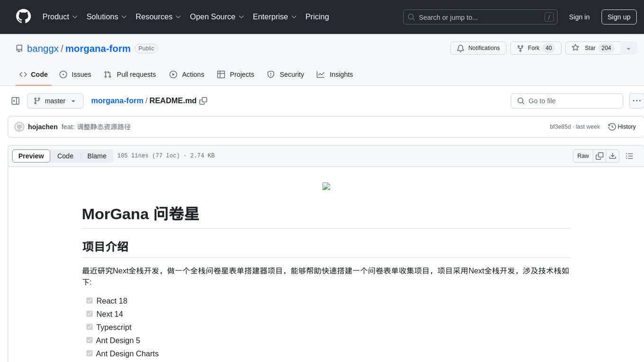
Task: Go to morgana-form root in breadcrumb
Action: (x=117, y=100)
